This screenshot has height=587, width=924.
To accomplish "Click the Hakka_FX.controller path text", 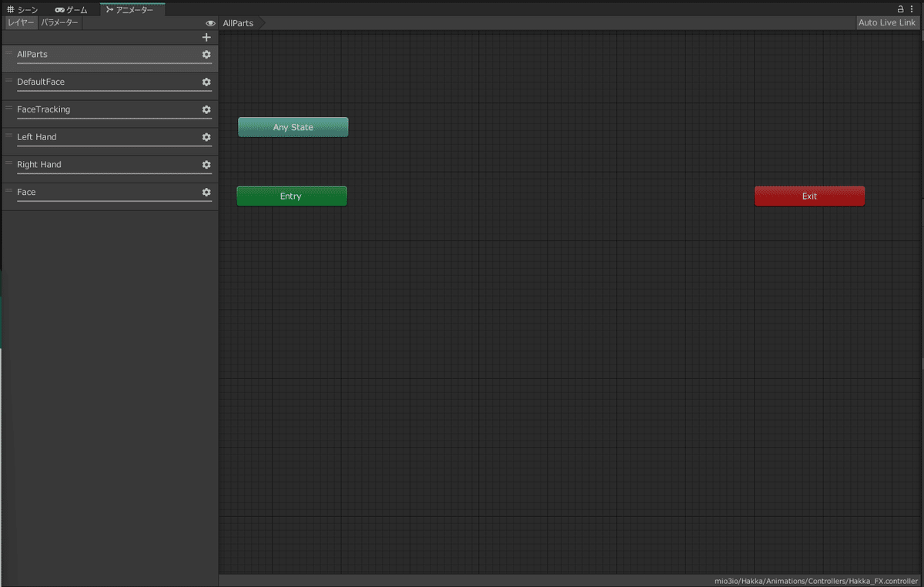I will [x=816, y=581].
